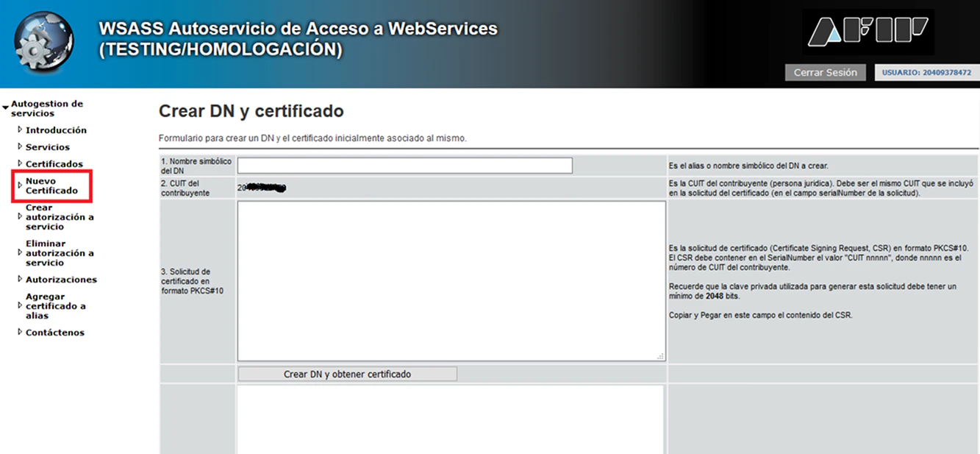Open Agregar certificado a alias

click(x=56, y=306)
